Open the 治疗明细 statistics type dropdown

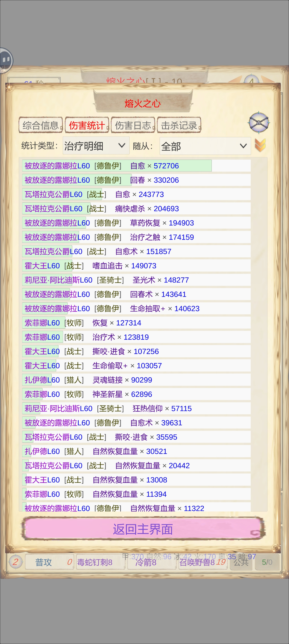(96, 145)
